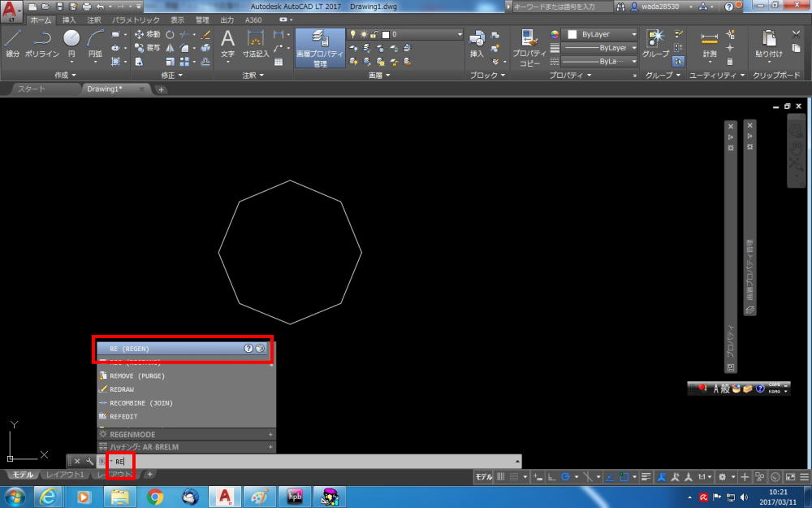
Task: Open the ByLayer lineweight dropdown
Action: tap(633, 48)
